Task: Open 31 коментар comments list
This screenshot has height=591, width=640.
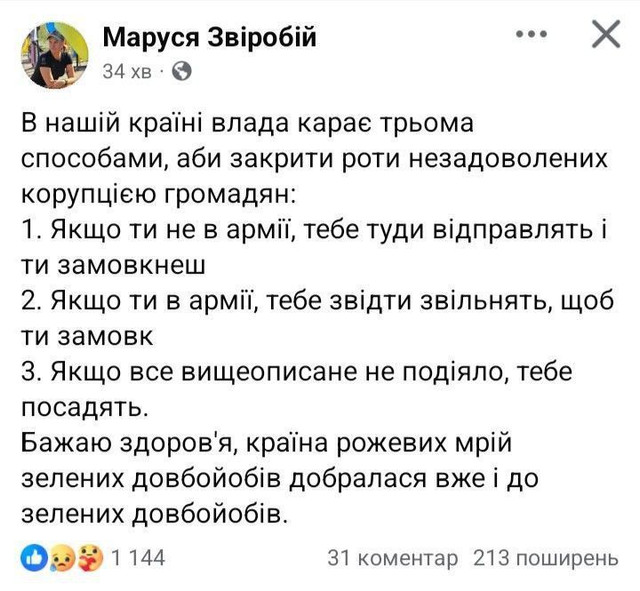Action: pyautogui.click(x=392, y=558)
